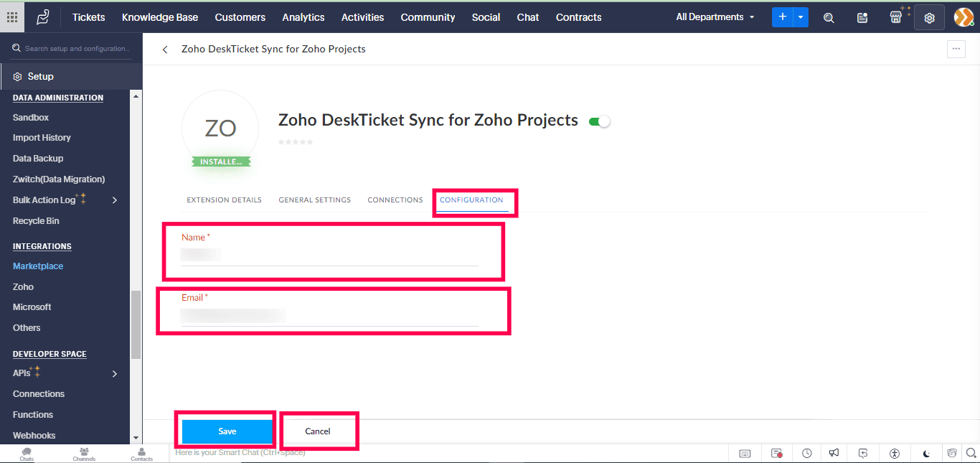Open the Knowledge Base module
The height and width of the screenshot is (463, 980).
pyautogui.click(x=160, y=17)
